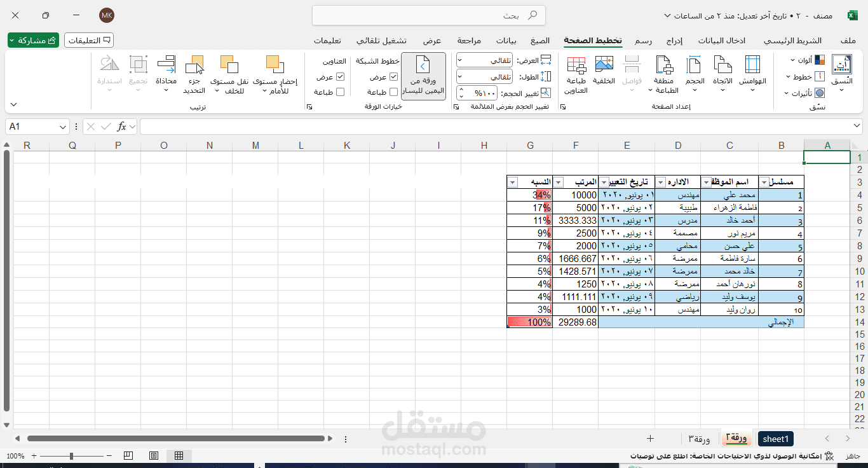
Task: Select the ورقة٣ worksheet tab
Action: 699,439
